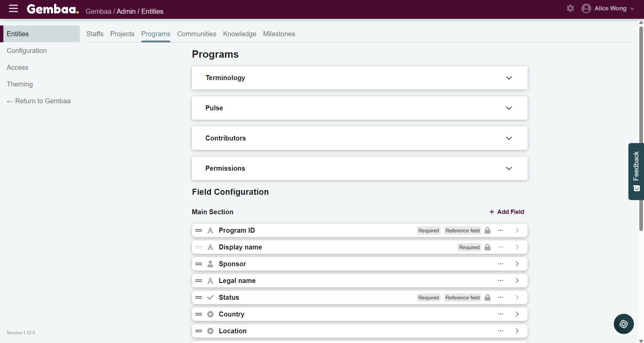The height and width of the screenshot is (343, 644).
Task: Open Theming in the sidebar
Action: pyautogui.click(x=20, y=84)
